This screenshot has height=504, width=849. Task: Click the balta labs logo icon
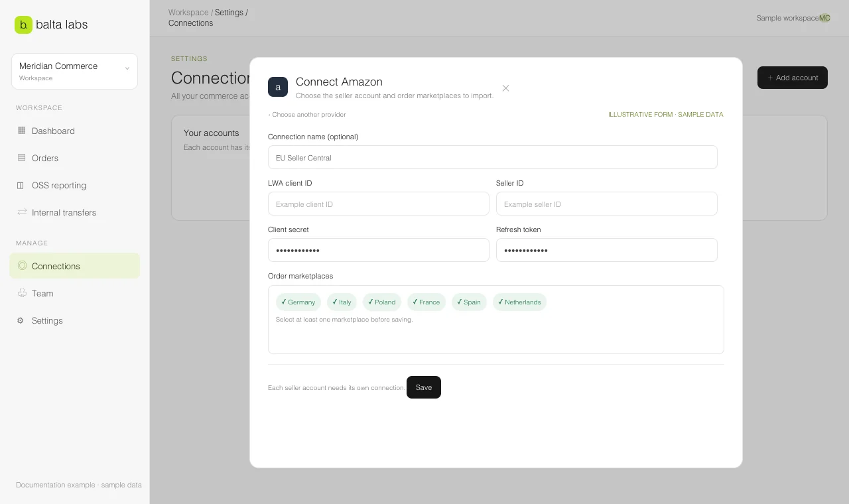click(x=23, y=25)
